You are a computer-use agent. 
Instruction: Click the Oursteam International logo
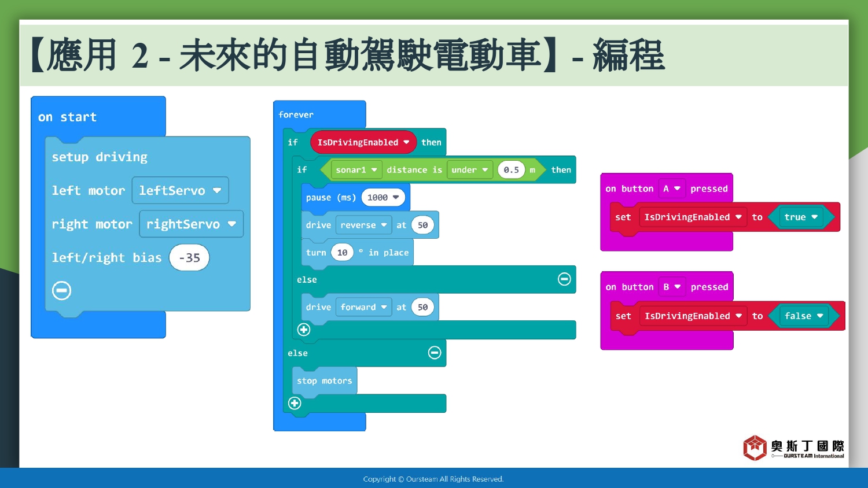793,448
